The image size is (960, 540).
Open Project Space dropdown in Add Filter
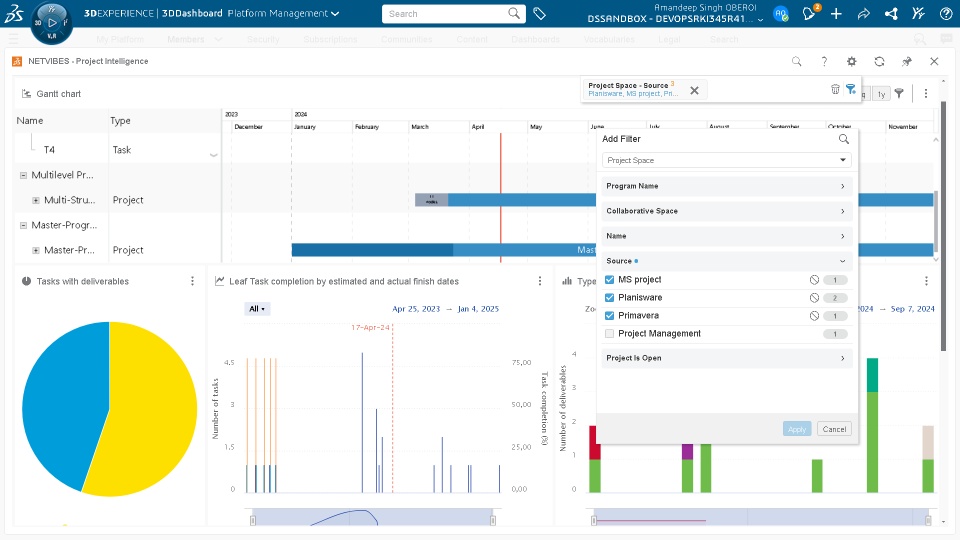click(727, 160)
